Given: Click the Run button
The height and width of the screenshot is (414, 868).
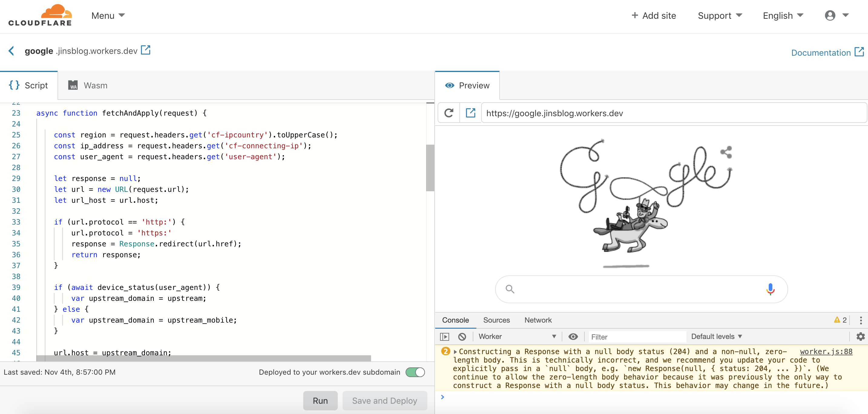Looking at the screenshot, I should [320, 400].
